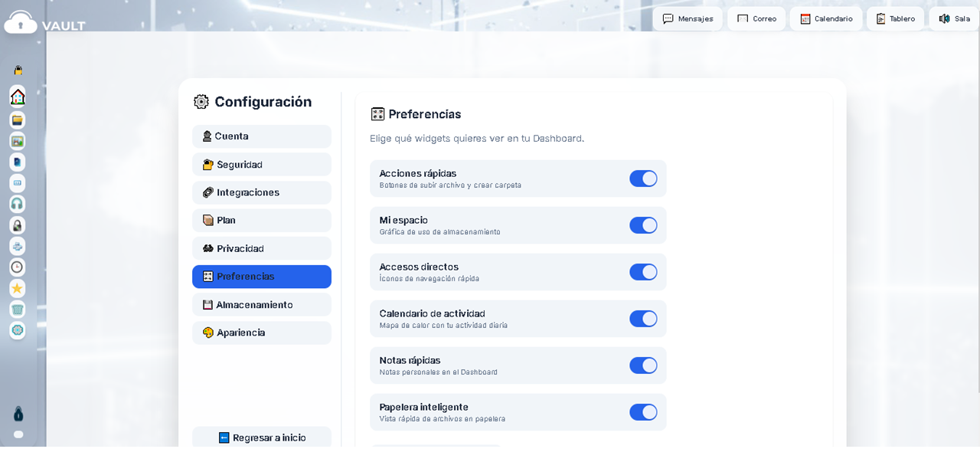Open the documents blue file icon
The width and height of the screenshot is (980, 449).
(x=18, y=162)
